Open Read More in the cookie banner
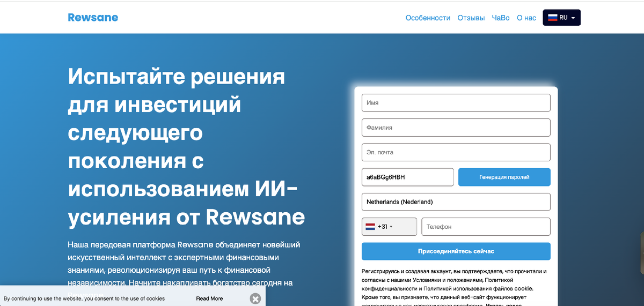The height and width of the screenshot is (306, 644). [x=209, y=298]
